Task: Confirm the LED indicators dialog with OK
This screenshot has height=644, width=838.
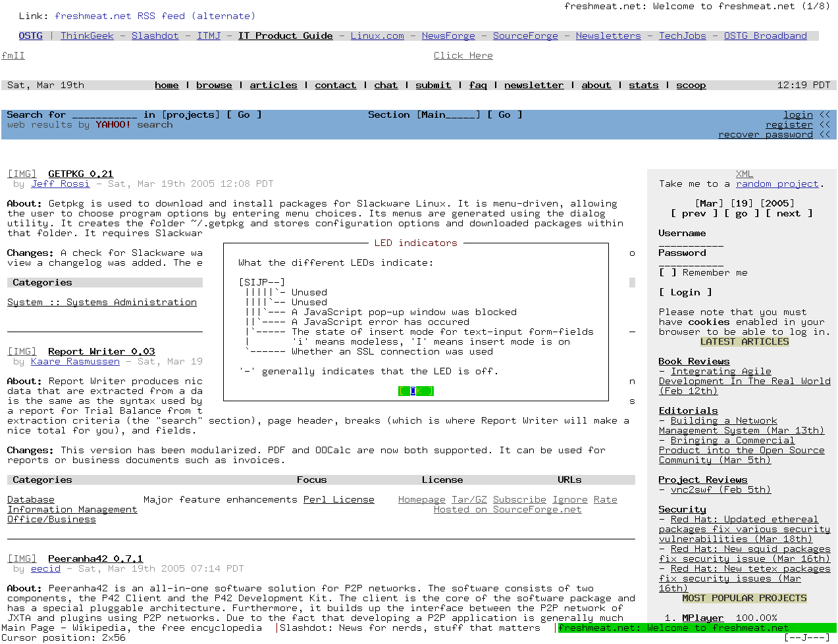Action: point(415,391)
